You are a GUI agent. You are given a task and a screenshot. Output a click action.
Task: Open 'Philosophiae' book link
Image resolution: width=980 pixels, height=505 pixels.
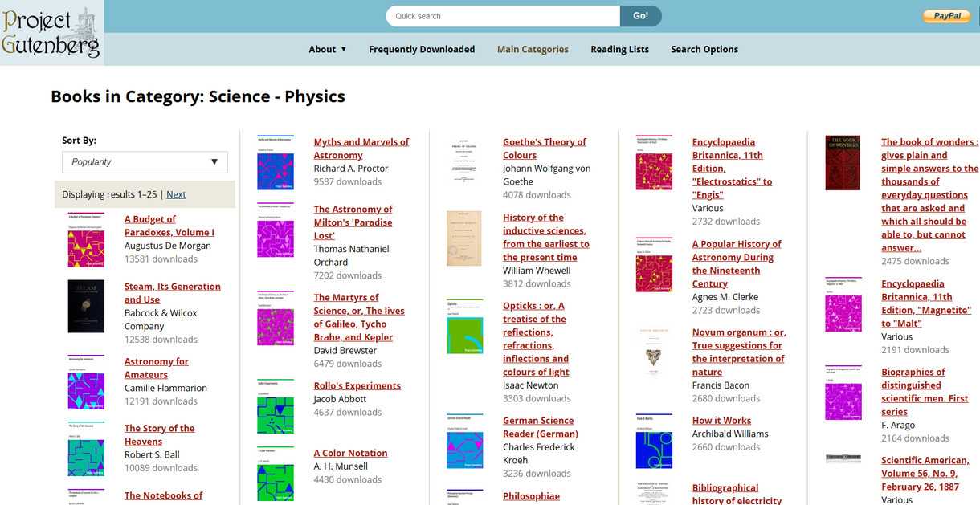click(531, 496)
